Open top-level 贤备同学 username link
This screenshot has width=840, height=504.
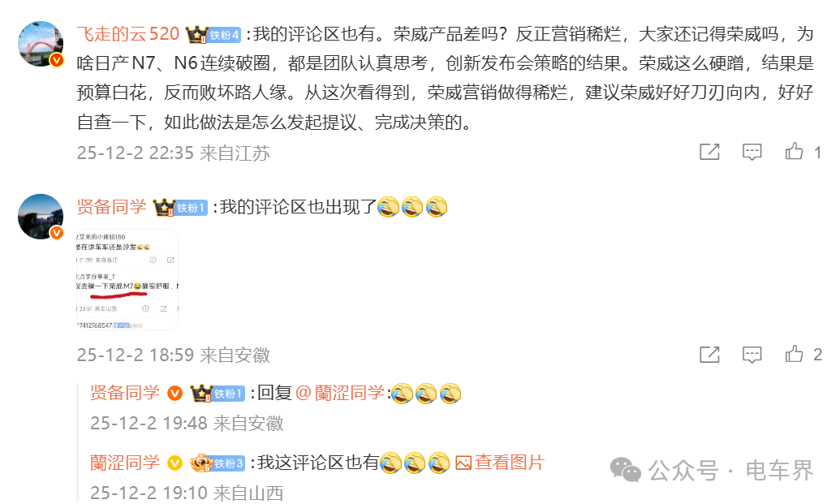[111, 207]
